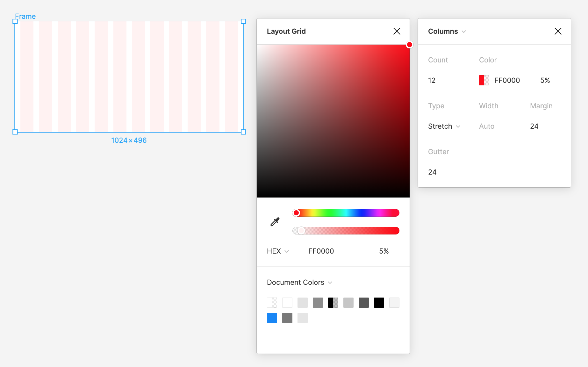Select the white document color swatch
Screen dimensions: 588x367
click(x=287, y=303)
